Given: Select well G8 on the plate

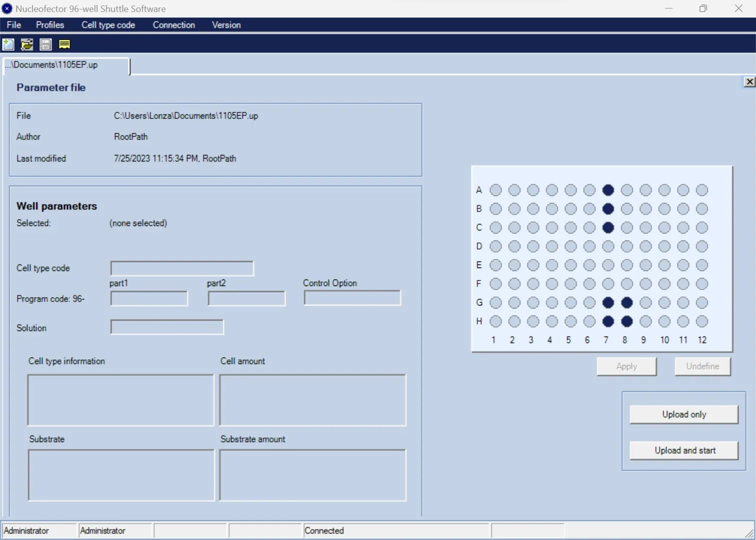Looking at the screenshot, I should coord(627,302).
